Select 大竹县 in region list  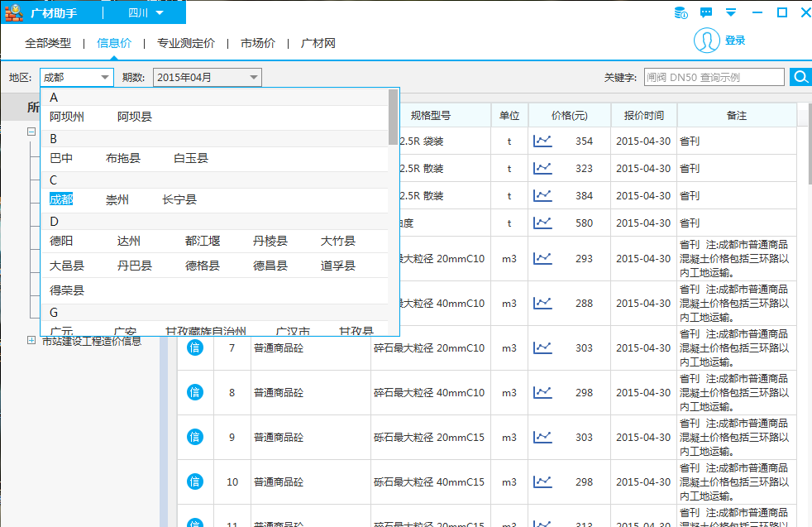[338, 241]
